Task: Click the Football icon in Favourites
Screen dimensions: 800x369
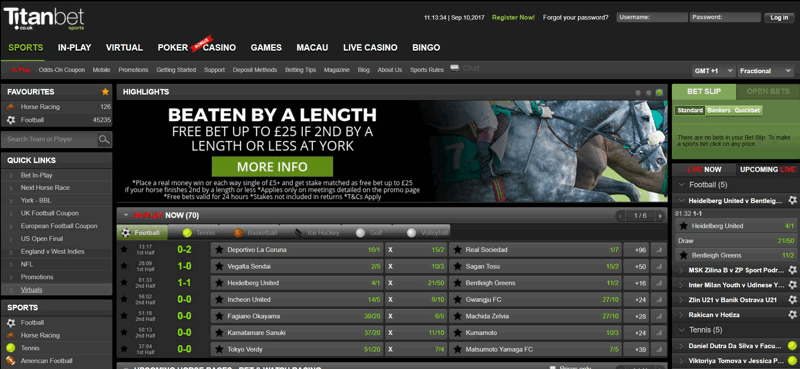Action: (11, 120)
